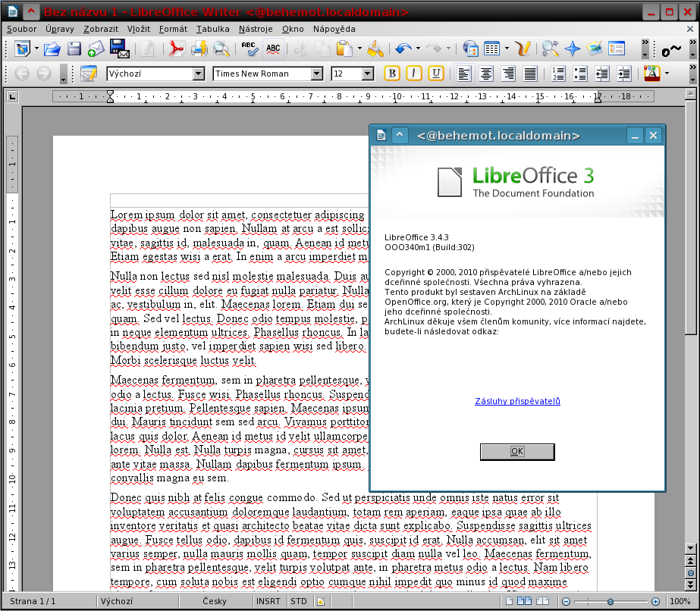Open the Styles and Formatting window
Viewport: 700px width, 611px height.
point(617,49)
